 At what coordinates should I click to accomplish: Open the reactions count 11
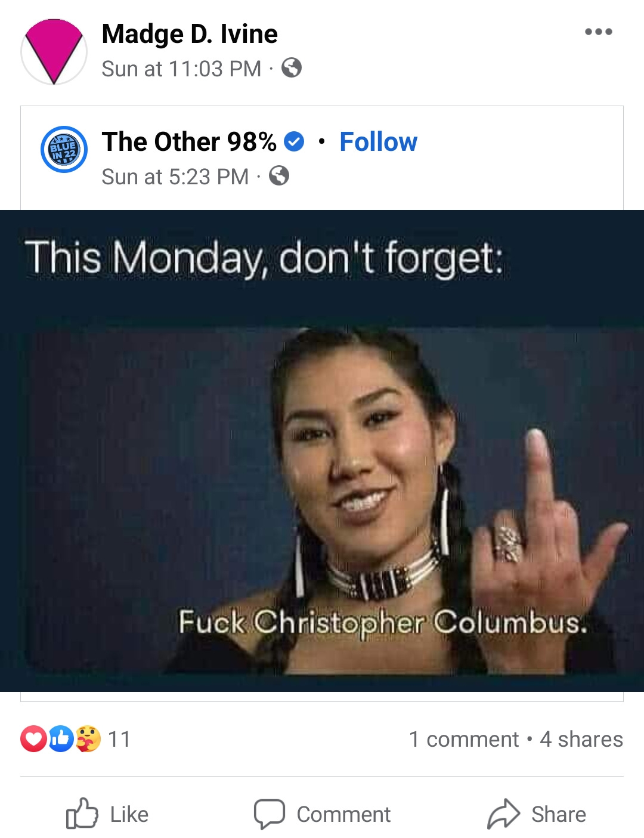click(x=119, y=740)
